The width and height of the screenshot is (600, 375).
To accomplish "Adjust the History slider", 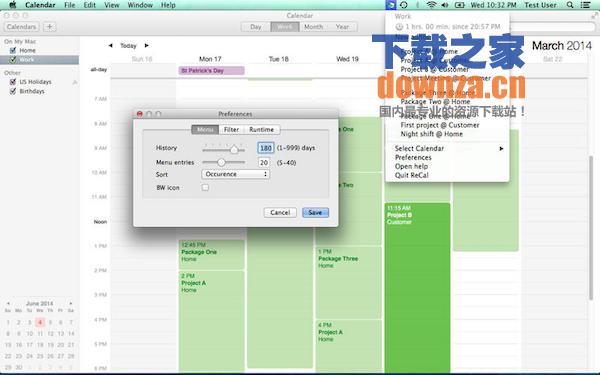I will pyautogui.click(x=234, y=150).
